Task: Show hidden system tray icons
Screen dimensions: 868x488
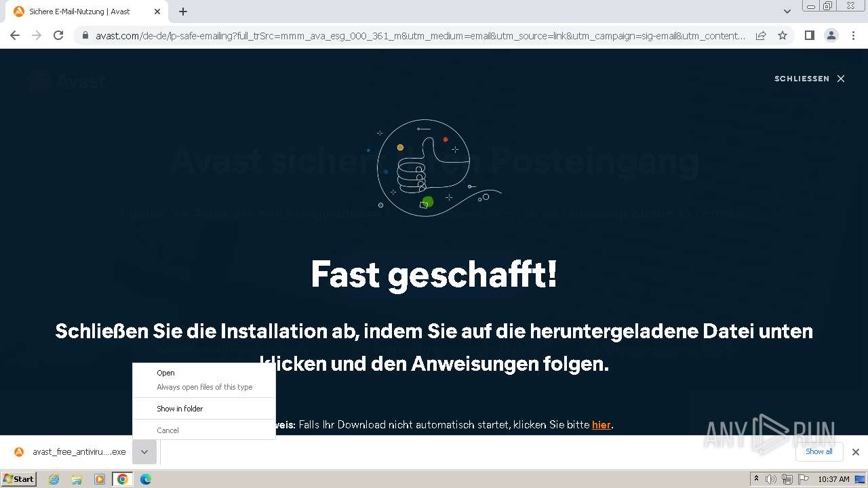Action: coord(757,479)
